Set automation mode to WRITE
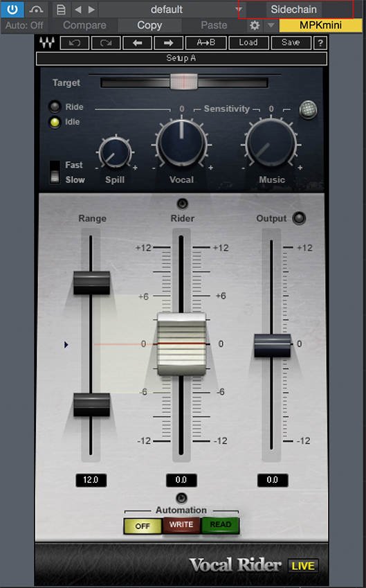The height and width of the screenshot is (588, 366). (181, 525)
